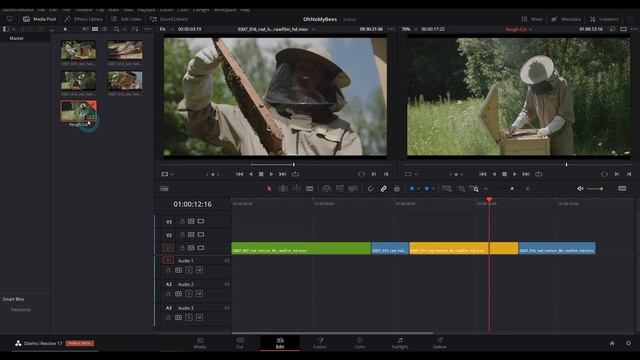
Task: Select the Master bin
Action: tap(17, 38)
